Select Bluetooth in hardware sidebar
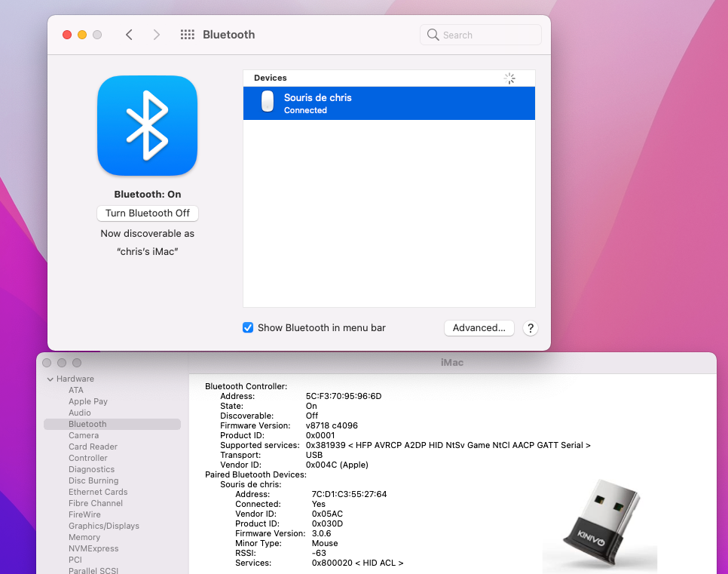728x574 pixels. click(x=112, y=424)
